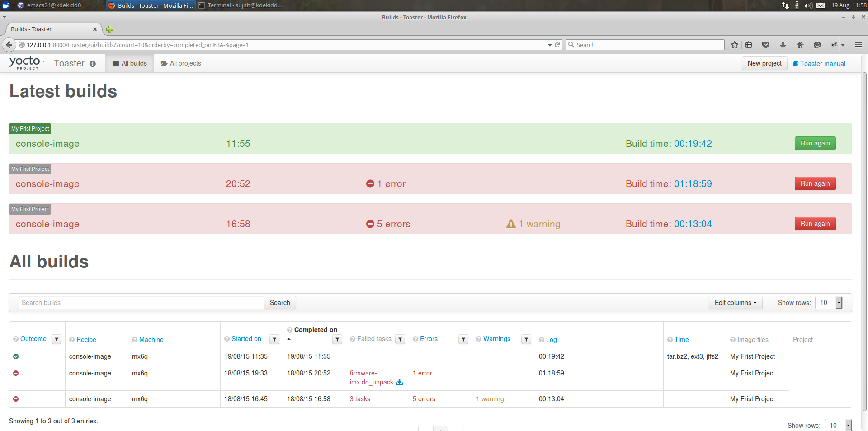The width and height of the screenshot is (868, 431).
Task: Click the volume speaker tray icon
Action: 808,5
